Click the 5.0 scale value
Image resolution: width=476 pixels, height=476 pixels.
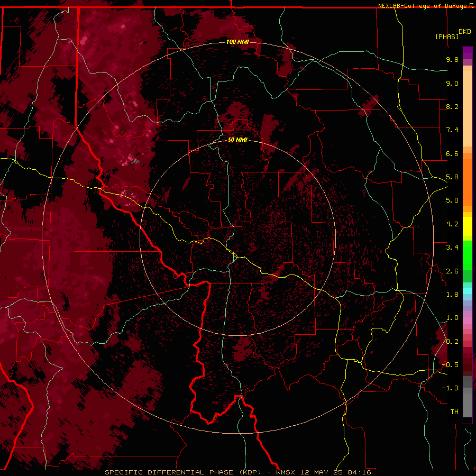point(452,200)
